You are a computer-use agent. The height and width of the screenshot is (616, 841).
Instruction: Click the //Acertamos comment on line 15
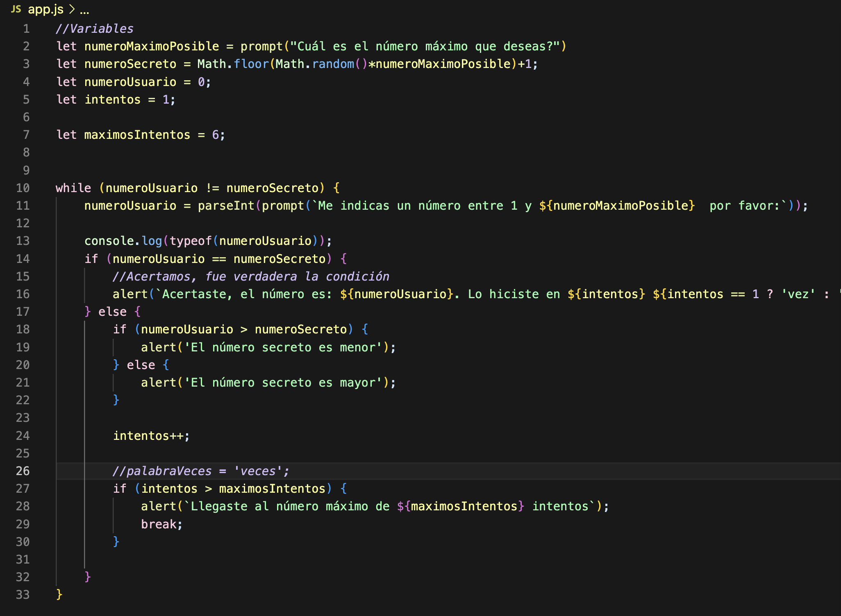251,276
